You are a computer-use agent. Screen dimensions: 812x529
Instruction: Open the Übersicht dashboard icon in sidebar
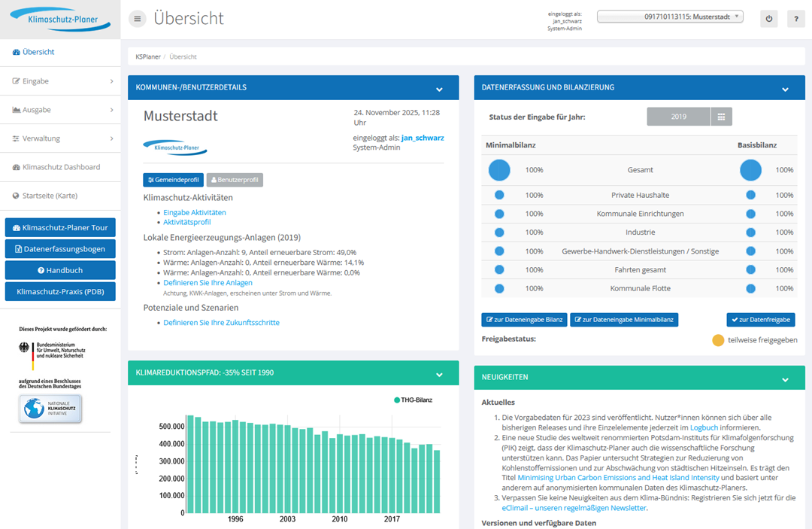[17, 53]
